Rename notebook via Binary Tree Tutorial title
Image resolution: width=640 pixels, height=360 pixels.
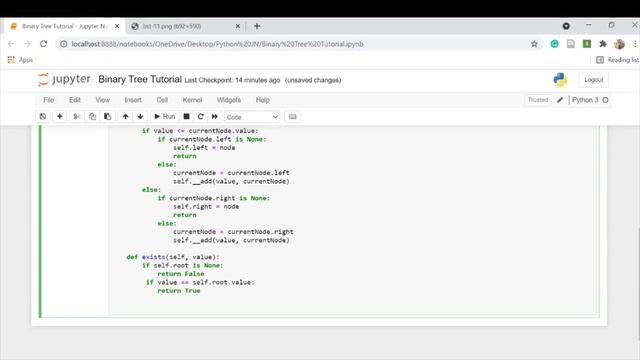[x=140, y=79]
